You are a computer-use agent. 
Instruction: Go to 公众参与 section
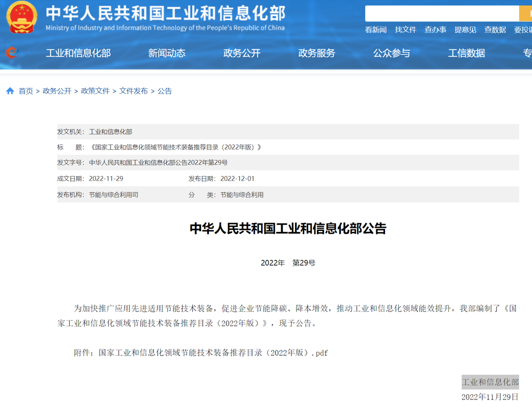391,53
